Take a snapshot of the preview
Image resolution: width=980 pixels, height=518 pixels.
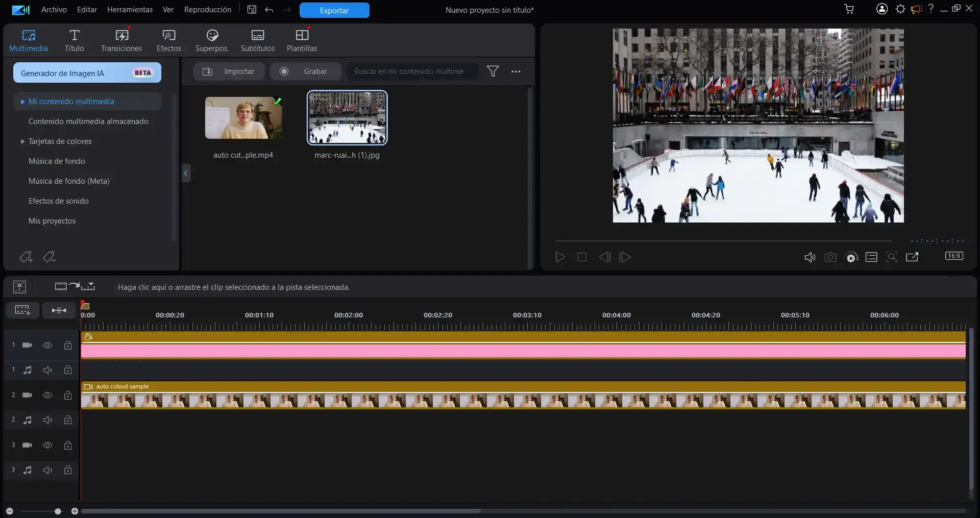pos(830,257)
